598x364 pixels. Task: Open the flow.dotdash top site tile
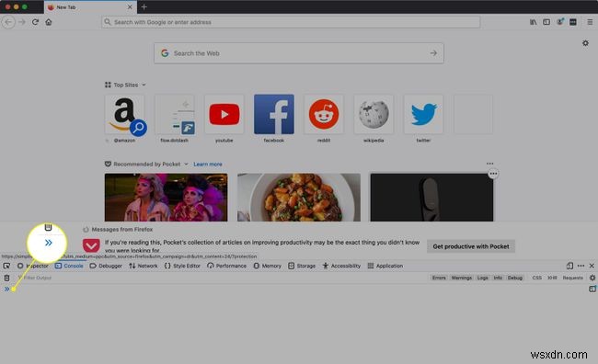point(175,114)
